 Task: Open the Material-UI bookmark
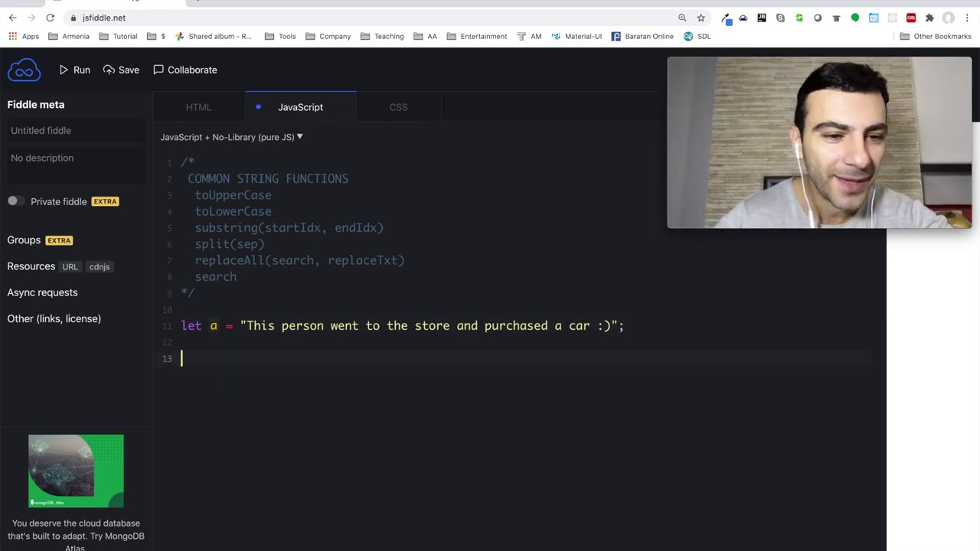tap(577, 36)
